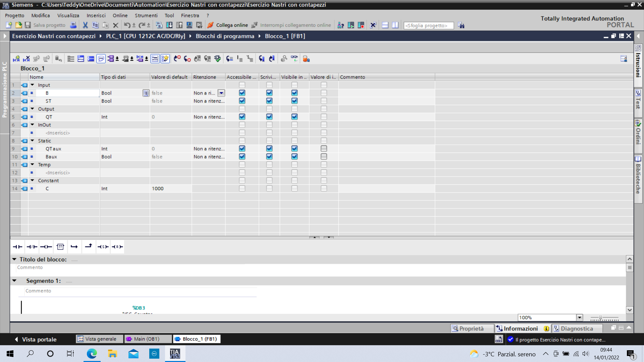The width and height of the screenshot is (644, 362).
Task: Click the download to device icon
Action: (x=169, y=25)
